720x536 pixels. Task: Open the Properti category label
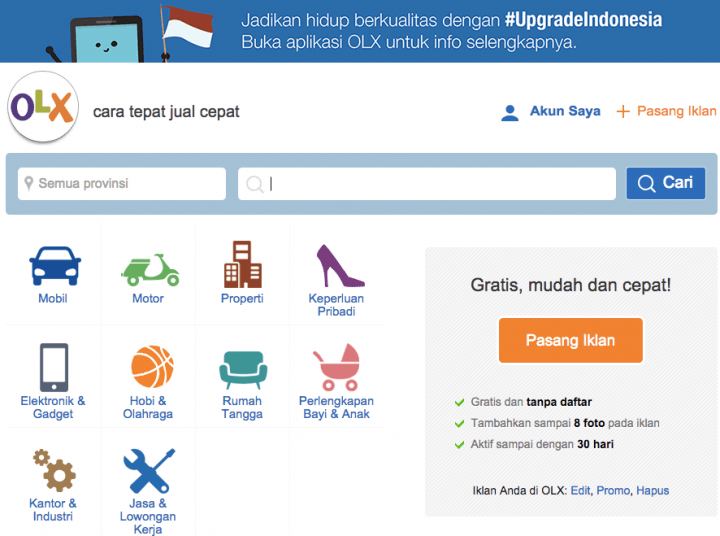click(242, 299)
